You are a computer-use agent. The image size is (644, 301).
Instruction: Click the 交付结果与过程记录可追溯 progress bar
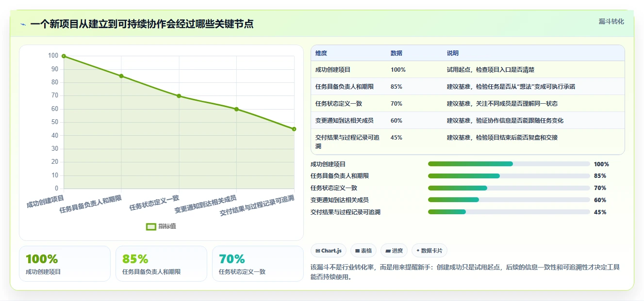[509, 212]
